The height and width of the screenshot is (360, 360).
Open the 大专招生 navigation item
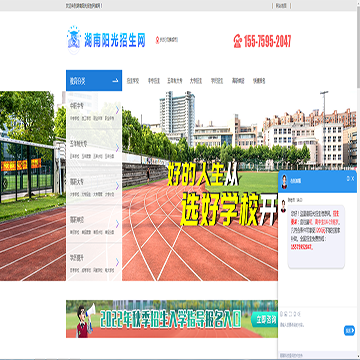click(196, 81)
